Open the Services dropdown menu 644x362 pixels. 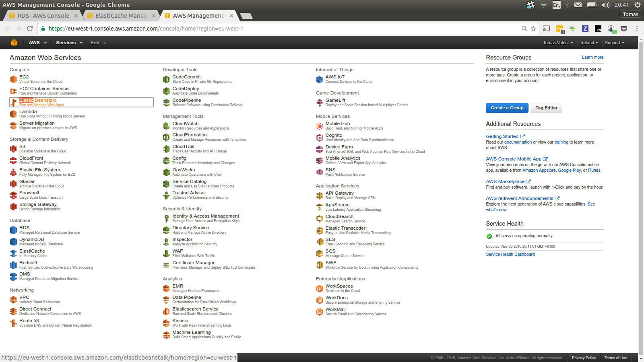coord(69,43)
